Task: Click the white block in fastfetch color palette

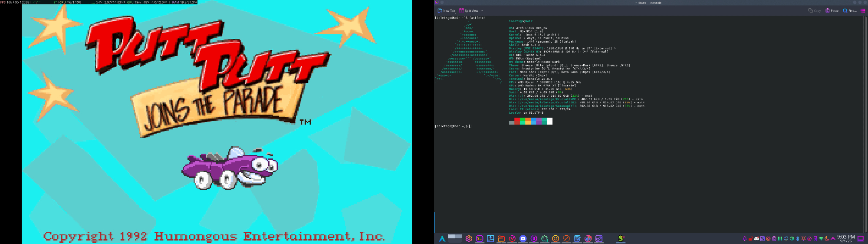Action: coord(549,121)
